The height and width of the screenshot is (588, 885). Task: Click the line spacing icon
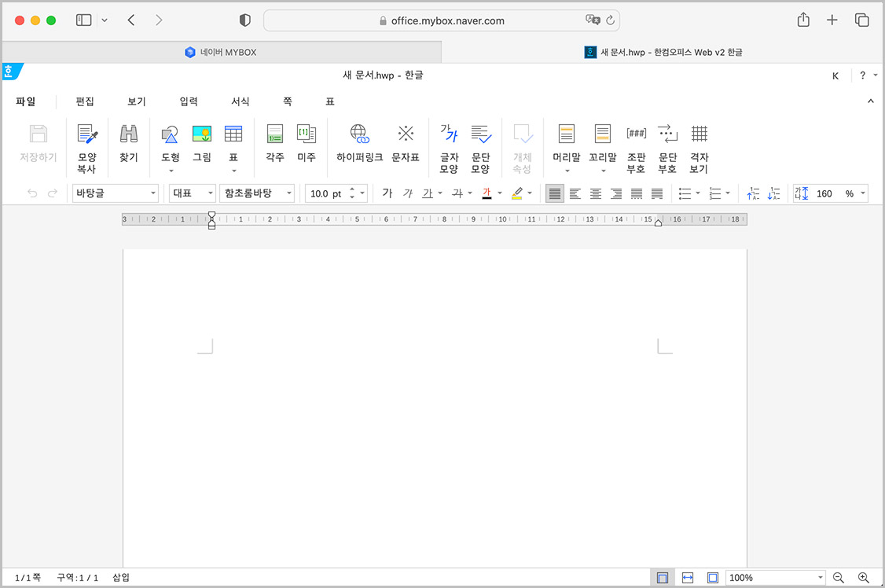(x=802, y=193)
